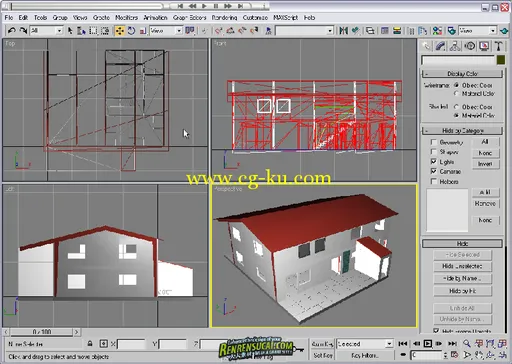Click the Quick Render teapot icon
This screenshot has width=512, height=364.
504,31
